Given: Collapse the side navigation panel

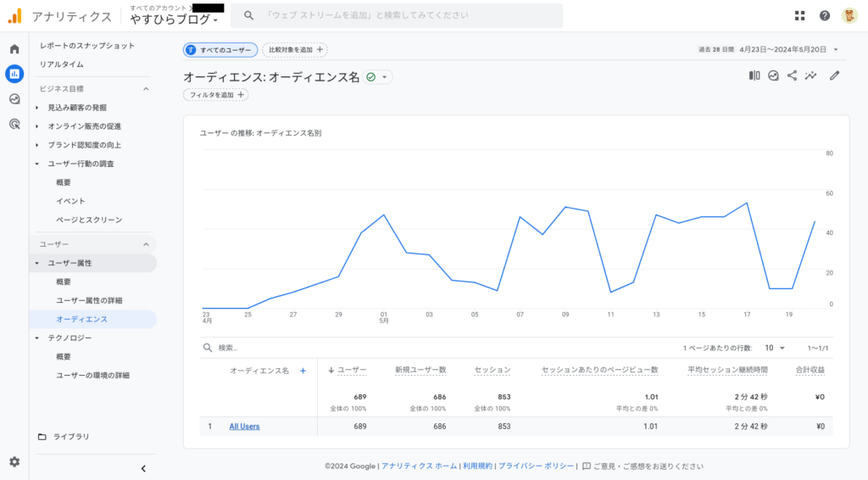Looking at the screenshot, I should [143, 468].
